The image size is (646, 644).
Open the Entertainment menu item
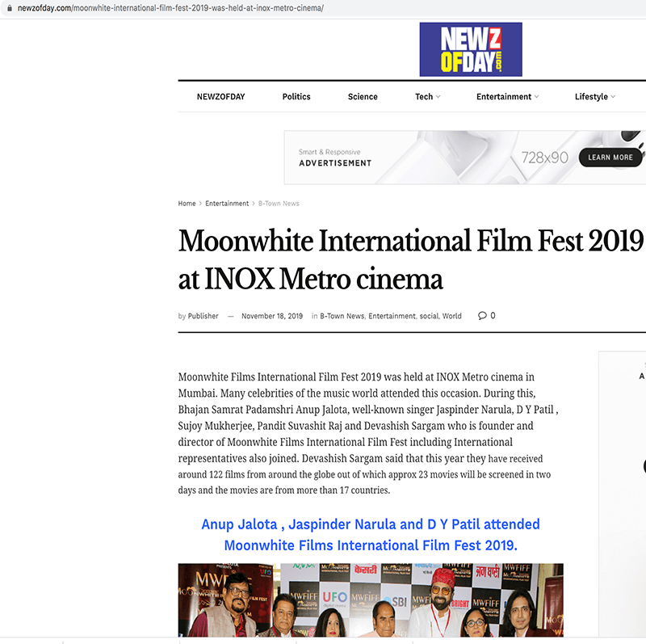tap(504, 96)
